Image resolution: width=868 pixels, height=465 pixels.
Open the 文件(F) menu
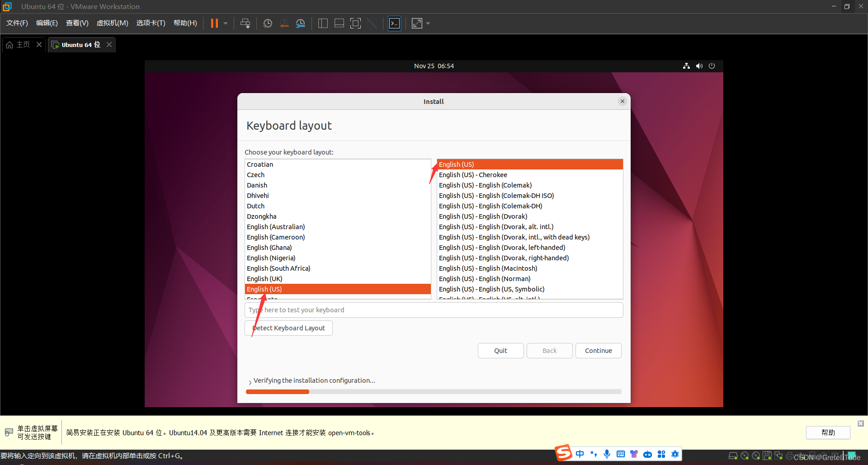(x=17, y=23)
